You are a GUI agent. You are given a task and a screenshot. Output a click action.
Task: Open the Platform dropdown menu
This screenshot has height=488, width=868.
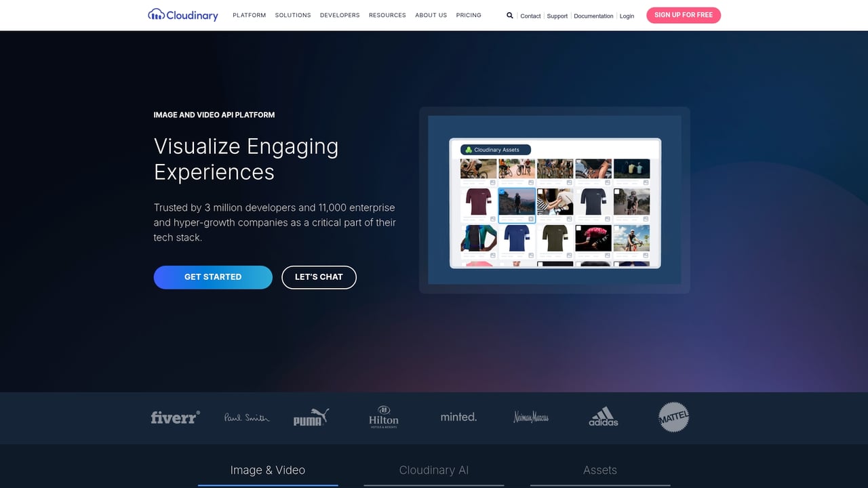249,15
